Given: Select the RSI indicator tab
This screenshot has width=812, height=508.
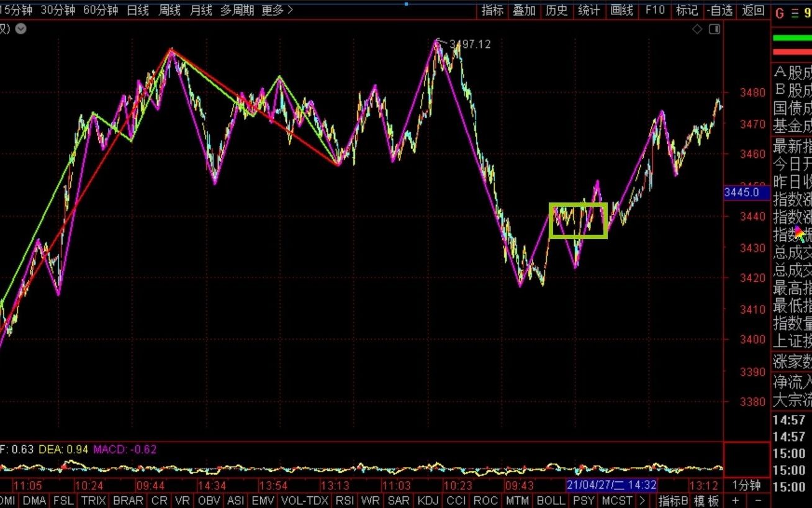Looking at the screenshot, I should point(345,501).
